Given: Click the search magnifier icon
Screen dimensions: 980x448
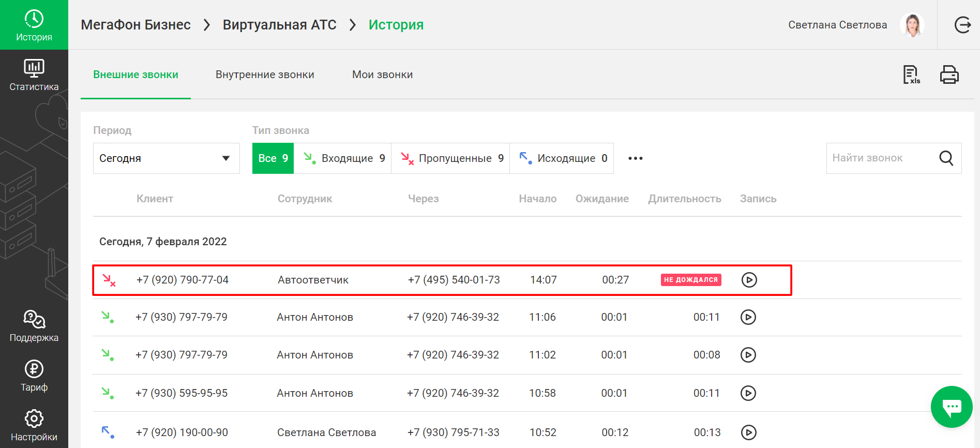Looking at the screenshot, I should tap(946, 158).
